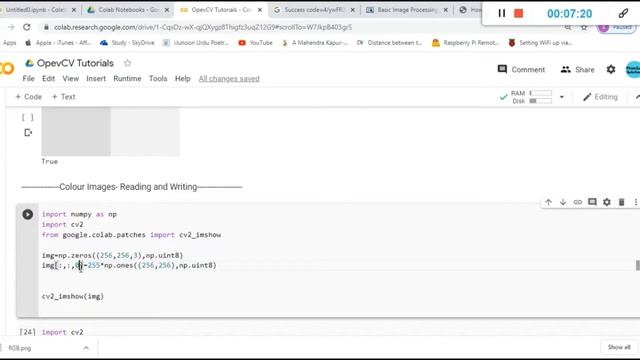Expand the RGB.png download options chevron
Image resolution: width=640 pixels, height=360 pixels.
click(x=86, y=348)
